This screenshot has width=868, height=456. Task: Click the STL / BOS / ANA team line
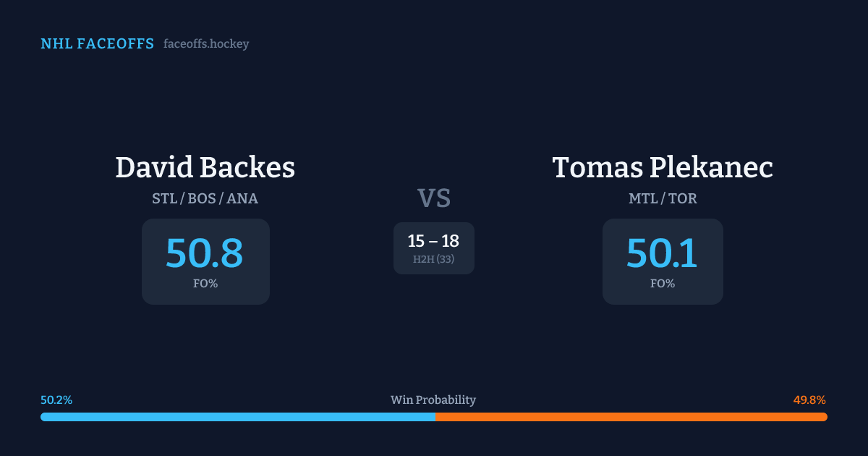click(205, 198)
